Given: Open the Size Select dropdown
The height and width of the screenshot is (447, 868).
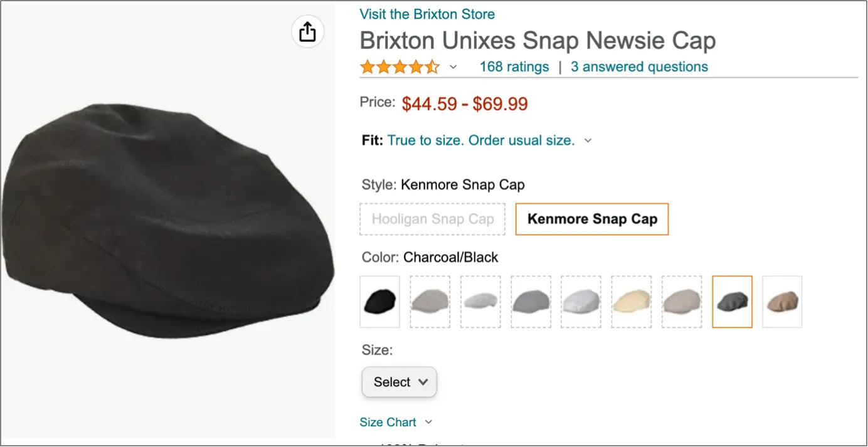Looking at the screenshot, I should coord(399,382).
